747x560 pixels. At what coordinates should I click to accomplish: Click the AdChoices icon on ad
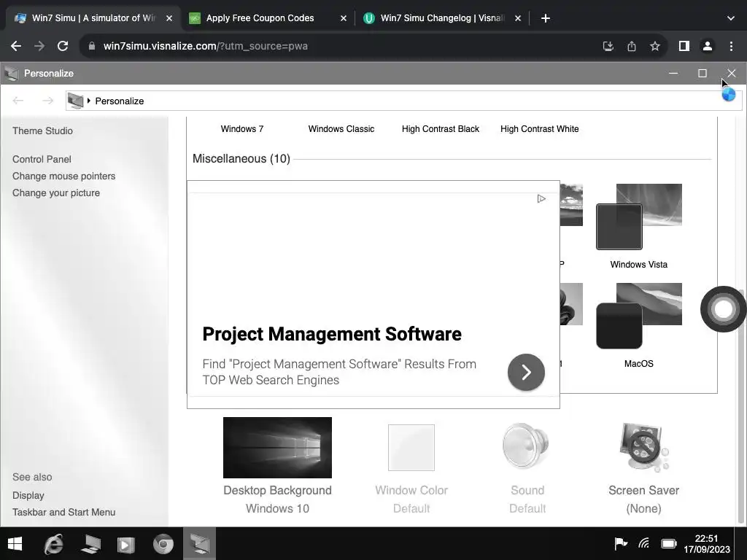pyautogui.click(x=541, y=198)
